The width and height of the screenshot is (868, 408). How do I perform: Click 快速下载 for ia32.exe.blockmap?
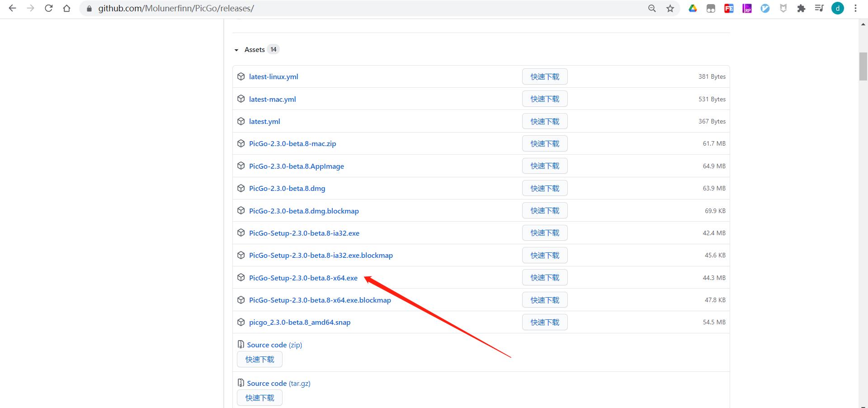tap(545, 255)
